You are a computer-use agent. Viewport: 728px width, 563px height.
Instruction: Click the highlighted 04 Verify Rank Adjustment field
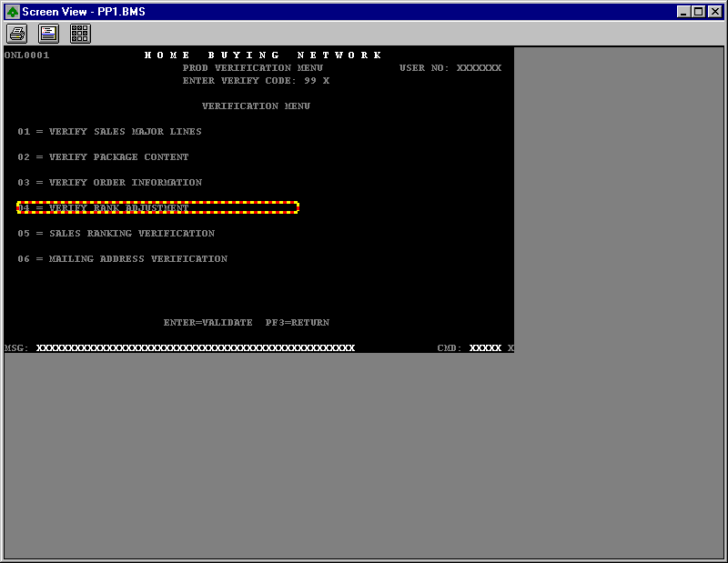[x=157, y=208]
